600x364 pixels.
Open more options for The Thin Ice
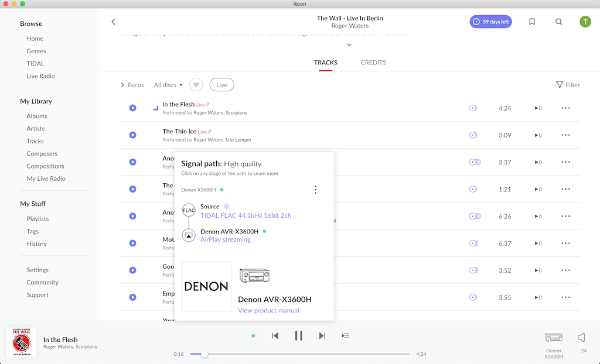[x=565, y=135]
